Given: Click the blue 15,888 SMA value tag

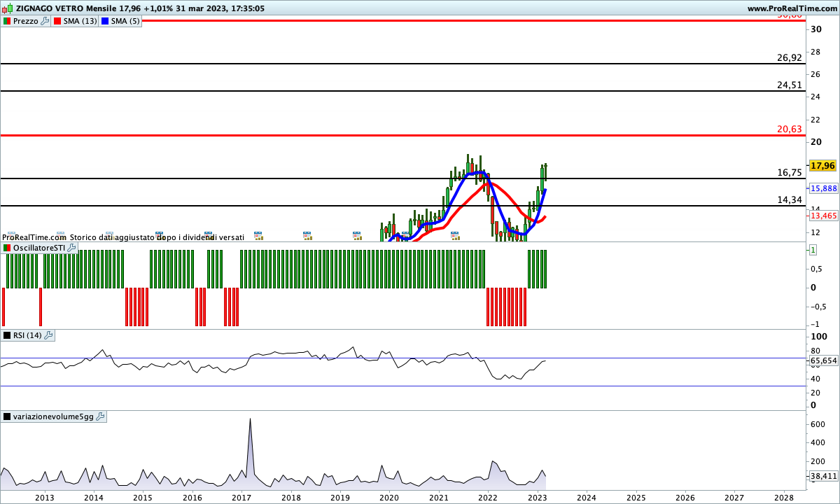Looking at the screenshot, I should click(x=823, y=188).
